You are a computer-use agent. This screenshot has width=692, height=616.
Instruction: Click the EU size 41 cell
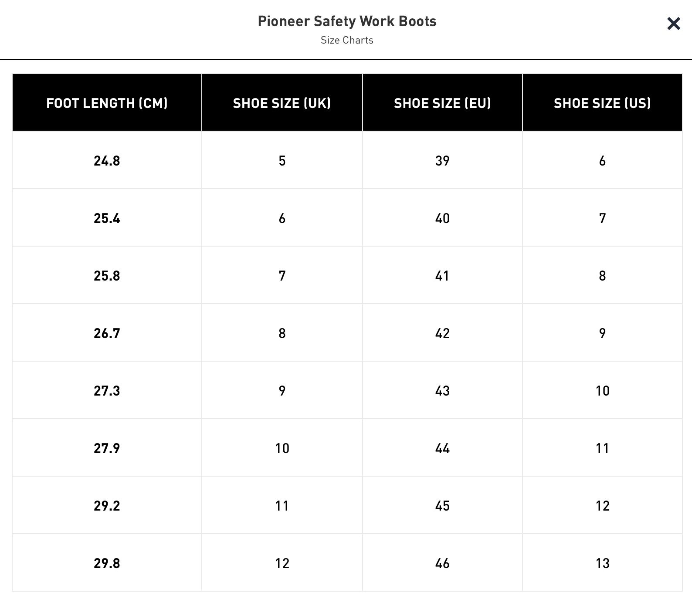(442, 276)
